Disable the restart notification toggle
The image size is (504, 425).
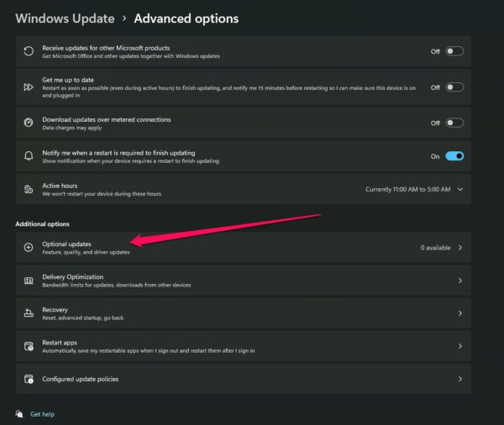tap(454, 156)
